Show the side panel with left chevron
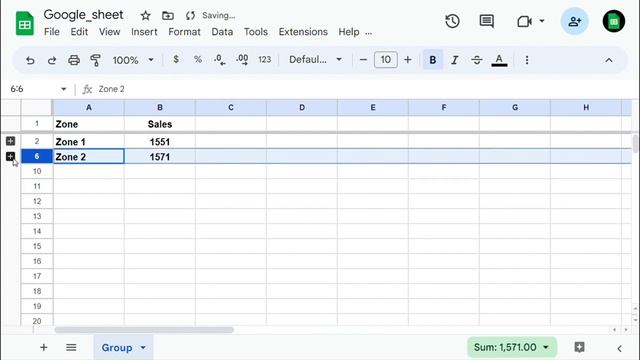Viewport: 640px width, 360px height. [x=620, y=348]
